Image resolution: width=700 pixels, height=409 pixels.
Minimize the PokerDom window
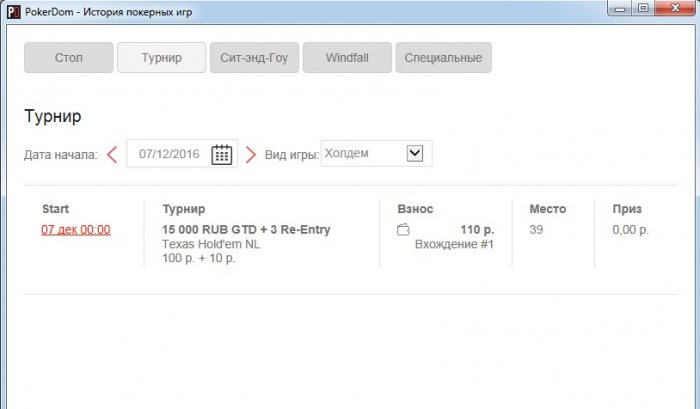click(x=620, y=8)
